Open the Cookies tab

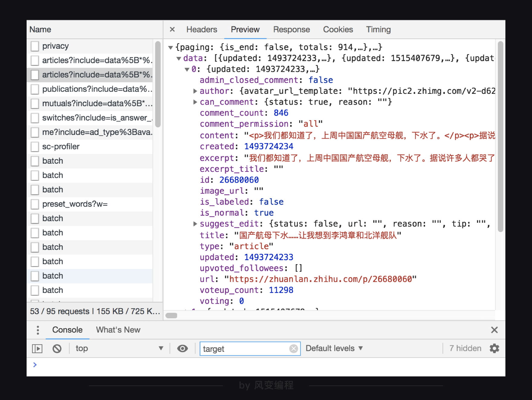click(x=338, y=29)
